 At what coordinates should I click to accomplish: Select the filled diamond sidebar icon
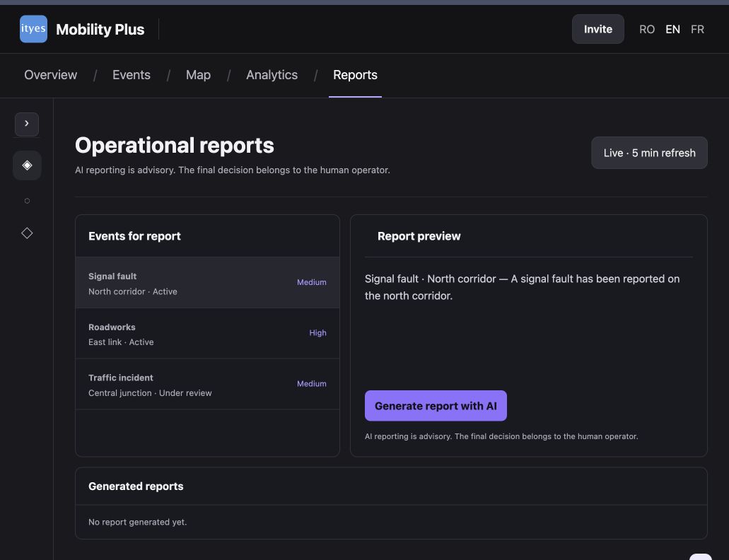click(27, 165)
